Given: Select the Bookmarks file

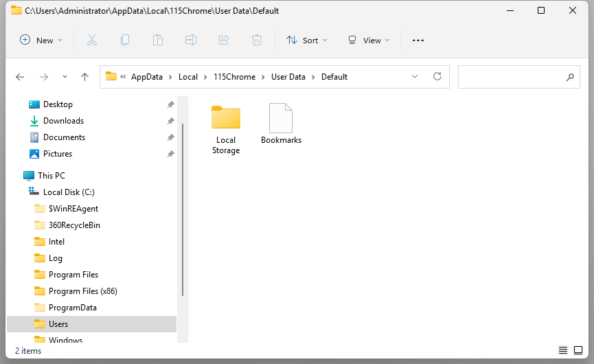Looking at the screenshot, I should [281, 124].
